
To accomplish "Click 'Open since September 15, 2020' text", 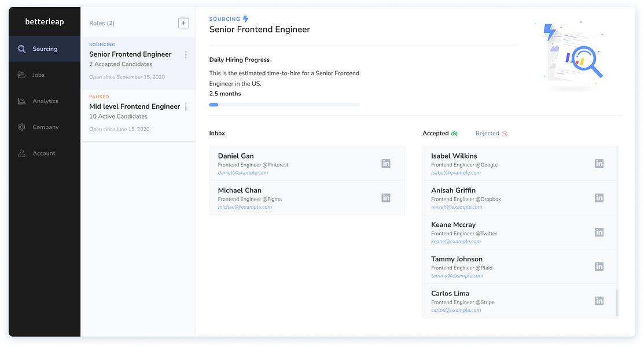I will point(127,77).
